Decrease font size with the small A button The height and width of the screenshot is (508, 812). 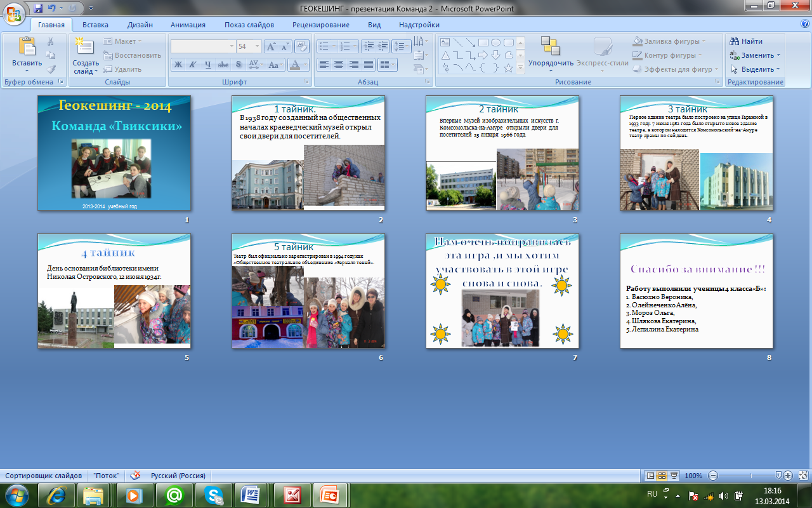click(285, 46)
